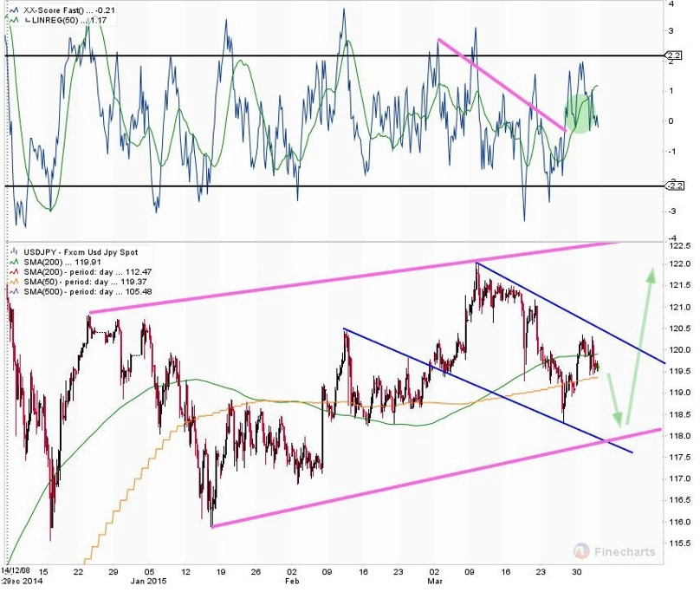700x592 pixels.
Task: Click the XX-Score Fast legend line icon
Action: tap(14, 10)
